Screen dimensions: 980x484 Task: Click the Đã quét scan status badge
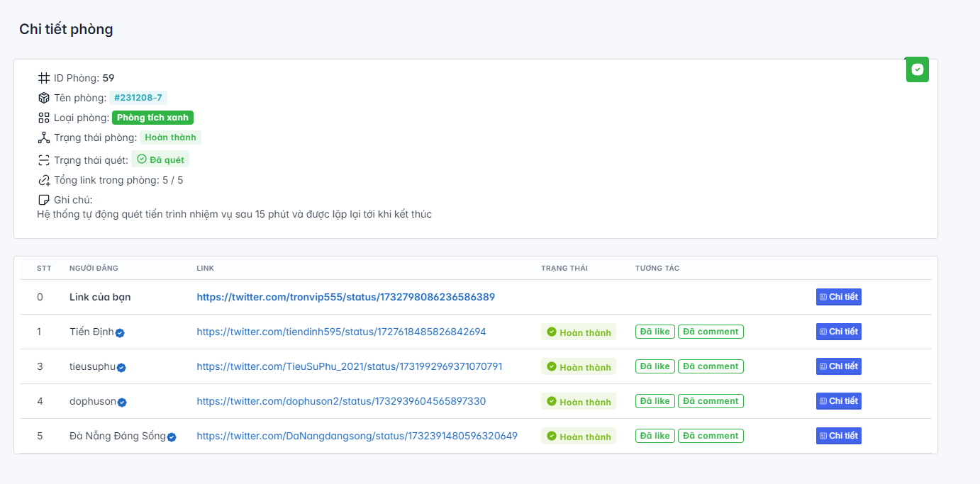coord(160,159)
